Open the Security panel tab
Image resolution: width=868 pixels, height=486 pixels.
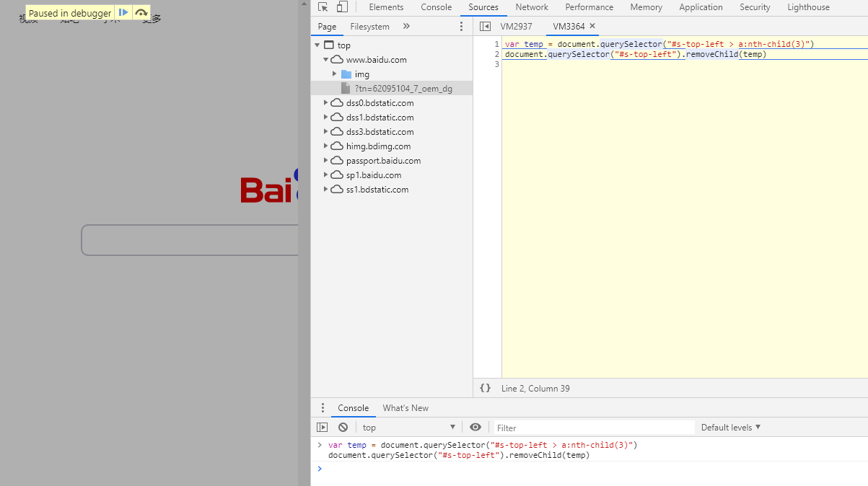pyautogui.click(x=755, y=7)
